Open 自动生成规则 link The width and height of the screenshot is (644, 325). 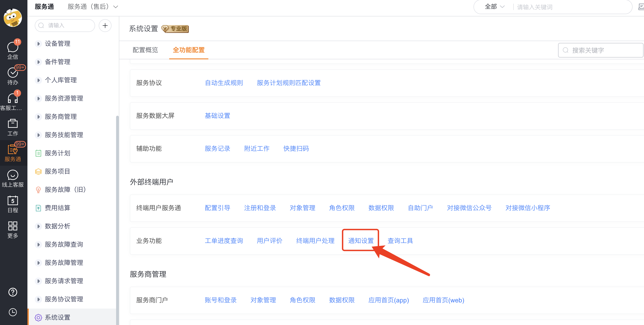click(x=224, y=83)
